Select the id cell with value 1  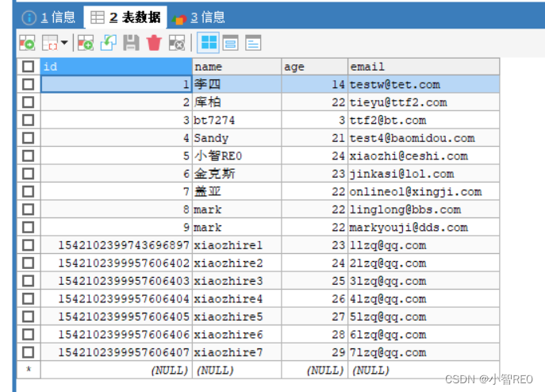[116, 84]
